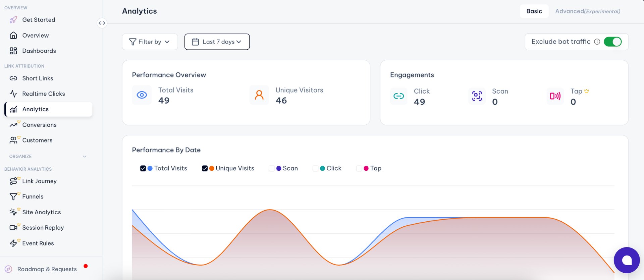
Task: Check the Tap series checkbox
Action: 359,168
